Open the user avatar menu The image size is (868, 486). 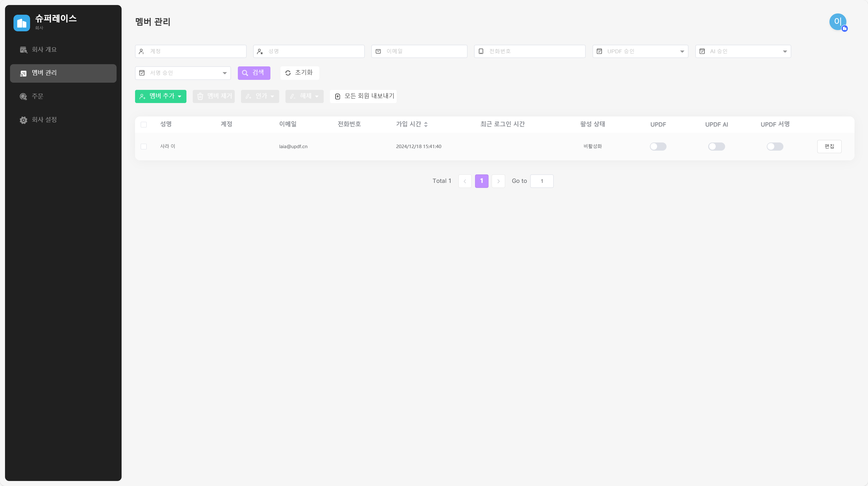838,22
